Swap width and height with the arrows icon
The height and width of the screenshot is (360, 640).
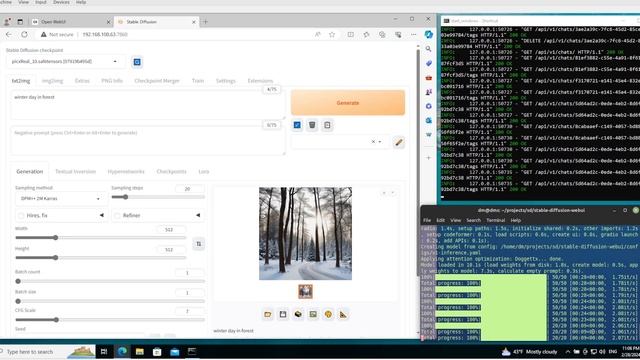pyautogui.click(x=199, y=244)
